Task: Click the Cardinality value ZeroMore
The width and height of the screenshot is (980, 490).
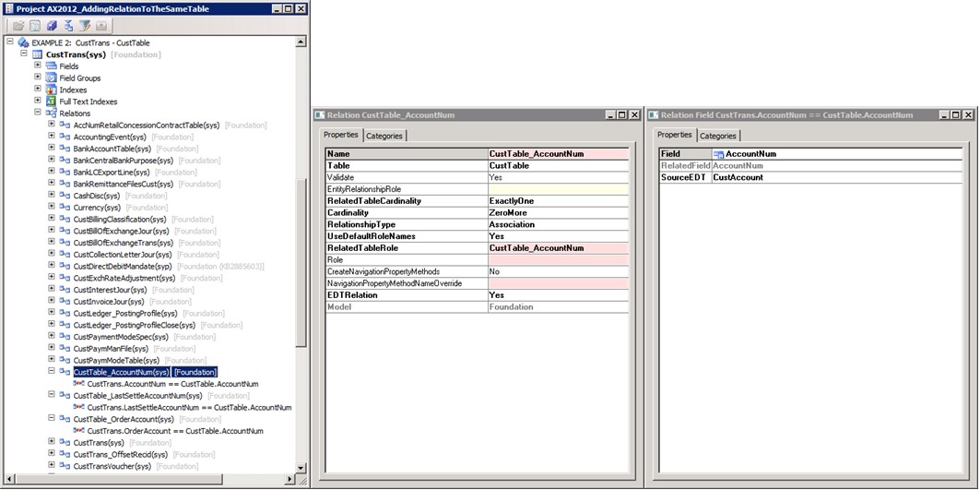Action: click(508, 212)
